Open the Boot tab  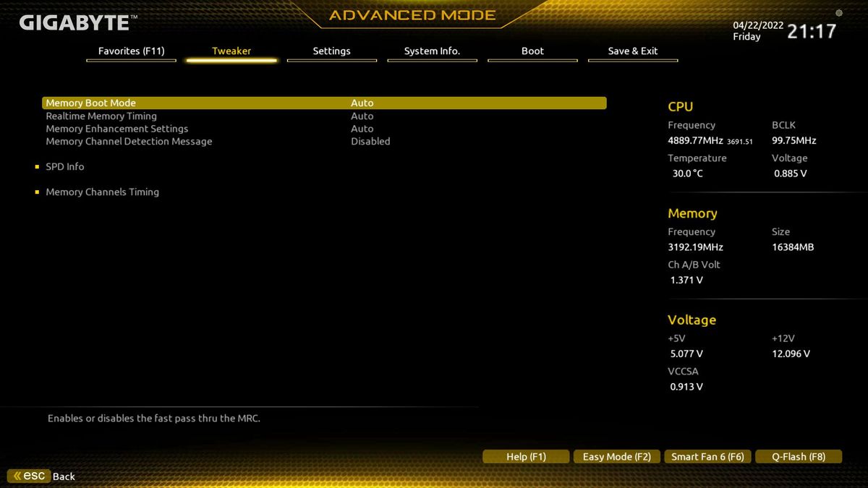point(532,51)
